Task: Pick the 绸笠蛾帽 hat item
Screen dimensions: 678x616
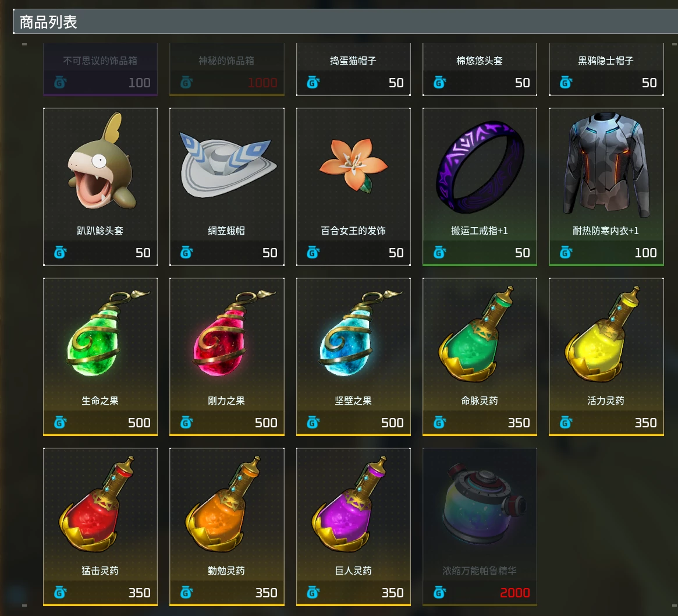Action: (x=226, y=186)
